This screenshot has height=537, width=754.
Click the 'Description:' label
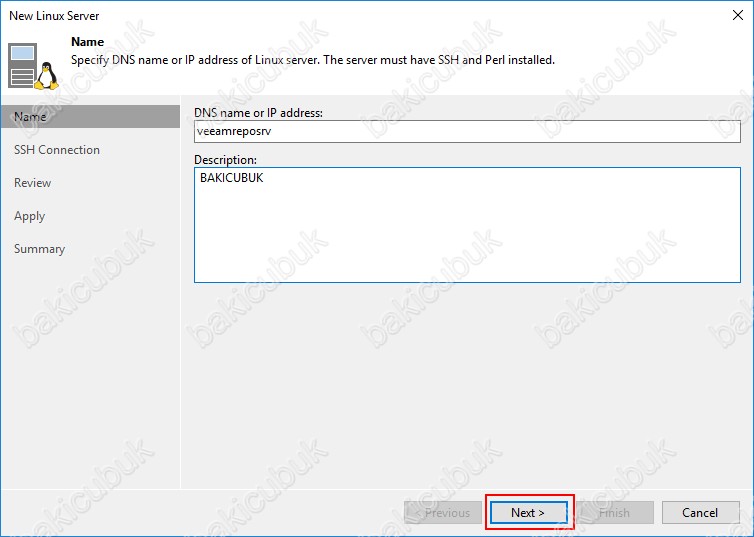point(226,160)
